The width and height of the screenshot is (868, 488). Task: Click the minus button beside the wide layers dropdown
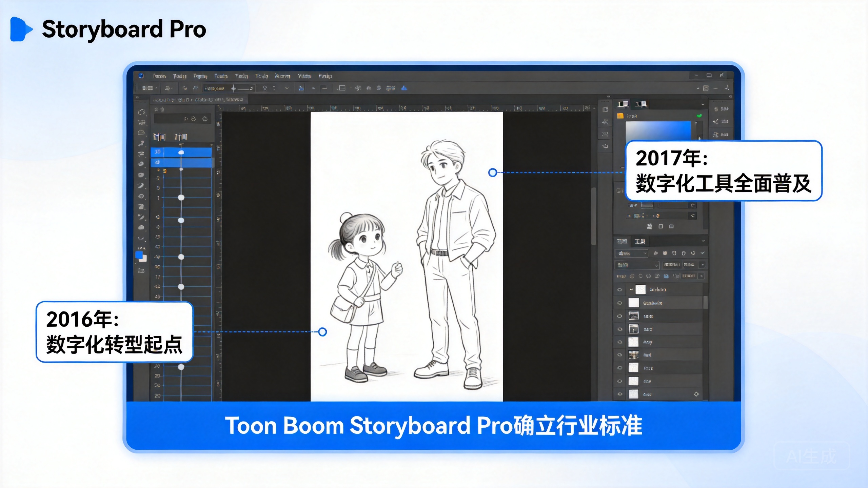[x=703, y=265]
